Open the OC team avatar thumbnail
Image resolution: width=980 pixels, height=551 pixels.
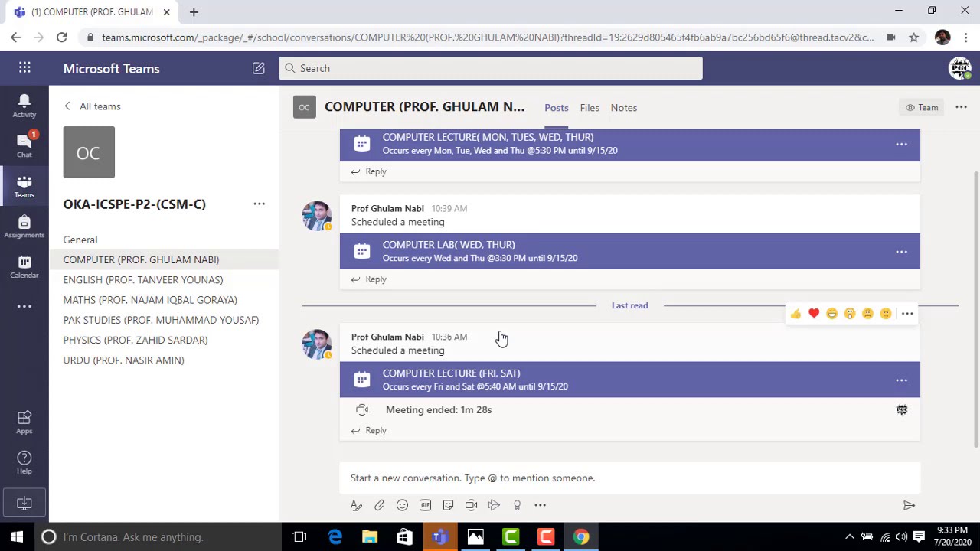tap(89, 152)
